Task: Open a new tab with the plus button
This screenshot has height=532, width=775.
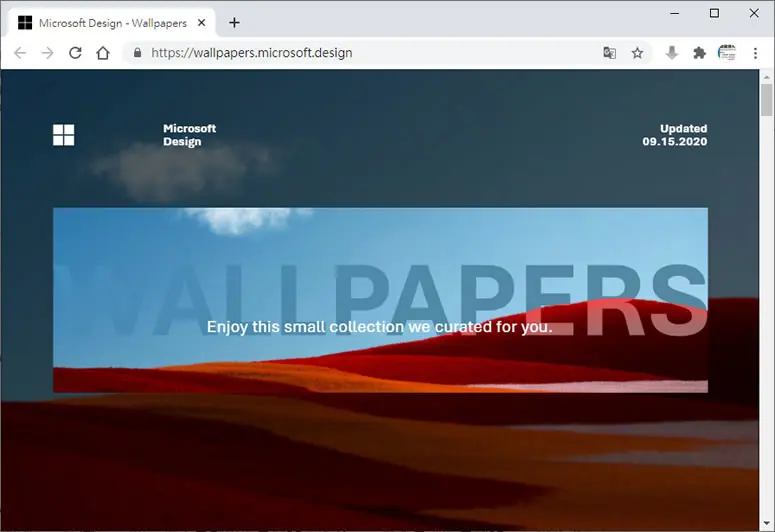Action: pos(234,23)
